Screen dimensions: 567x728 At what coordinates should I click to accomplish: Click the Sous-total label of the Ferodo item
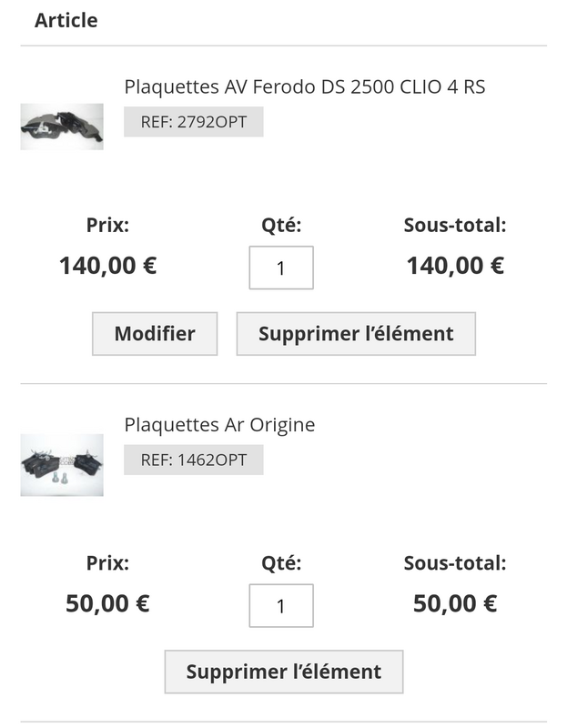(455, 226)
